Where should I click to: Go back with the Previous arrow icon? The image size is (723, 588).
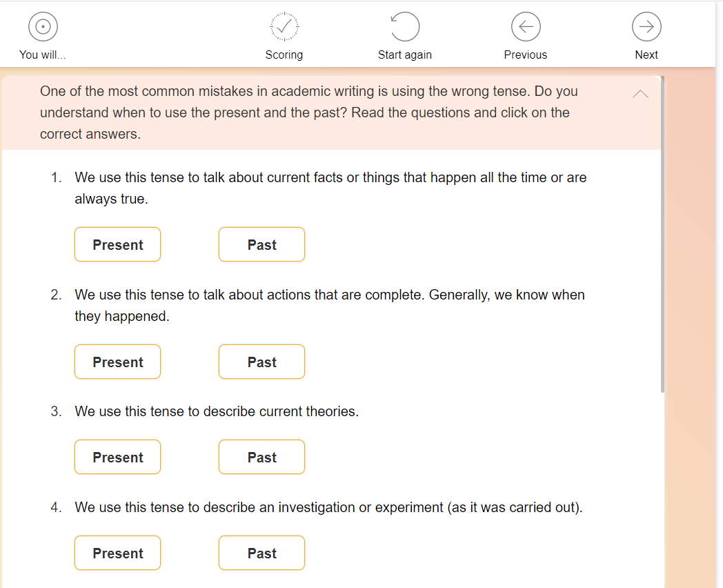pos(526,27)
